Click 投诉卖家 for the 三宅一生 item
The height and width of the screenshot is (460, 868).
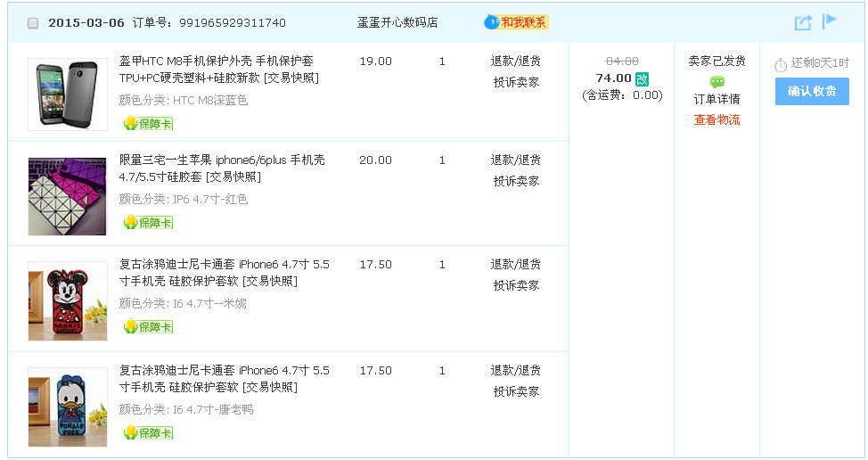(516, 181)
